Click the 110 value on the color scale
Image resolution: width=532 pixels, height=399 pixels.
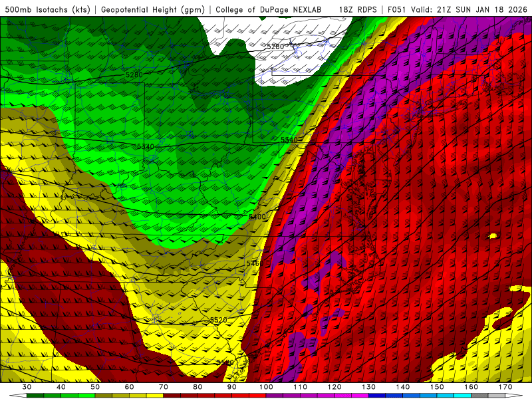301,387
